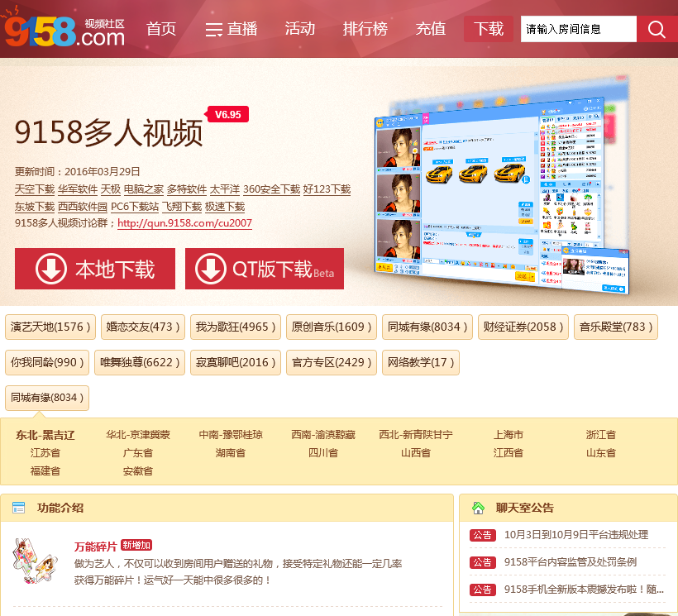Select the 寂寞聊吧(2016) category
678x616 pixels.
(x=236, y=362)
